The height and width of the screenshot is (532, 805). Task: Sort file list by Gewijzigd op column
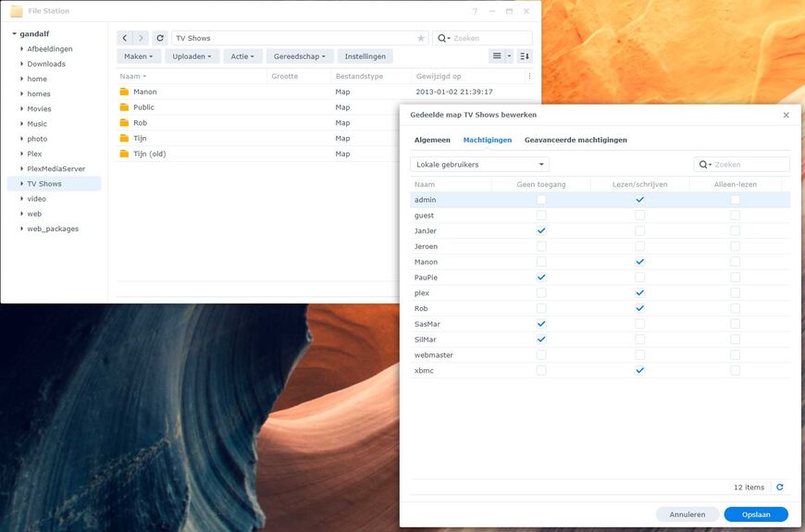click(x=468, y=76)
